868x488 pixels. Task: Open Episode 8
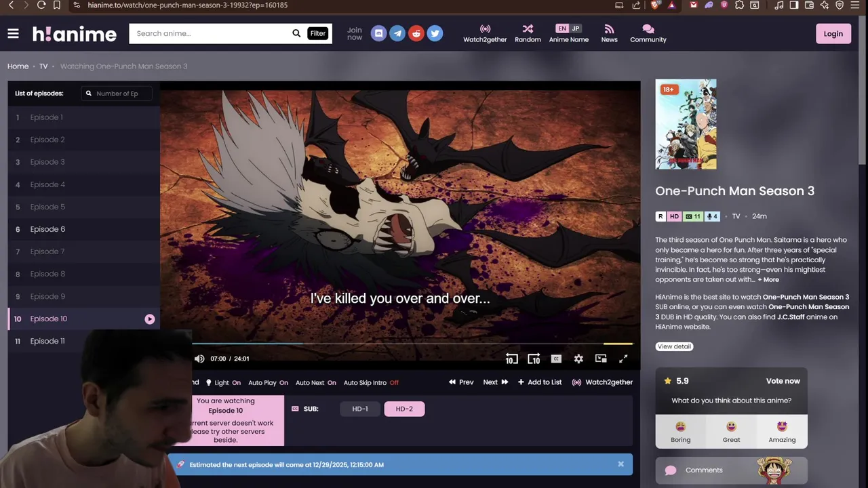pyautogui.click(x=84, y=274)
